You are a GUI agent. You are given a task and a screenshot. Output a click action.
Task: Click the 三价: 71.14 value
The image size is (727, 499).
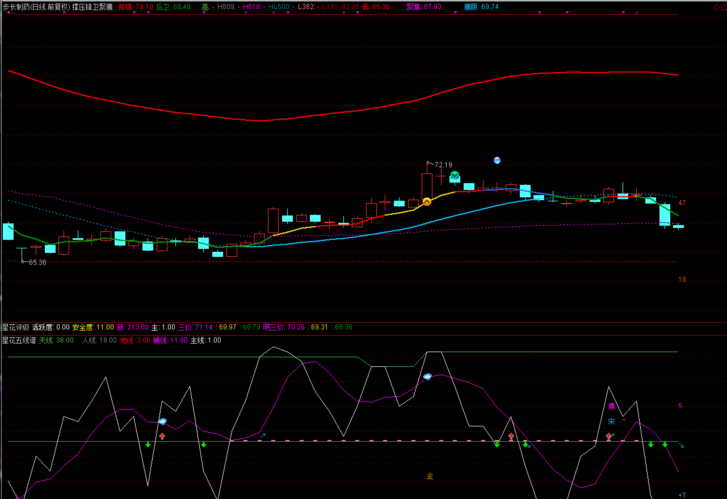coord(196,327)
